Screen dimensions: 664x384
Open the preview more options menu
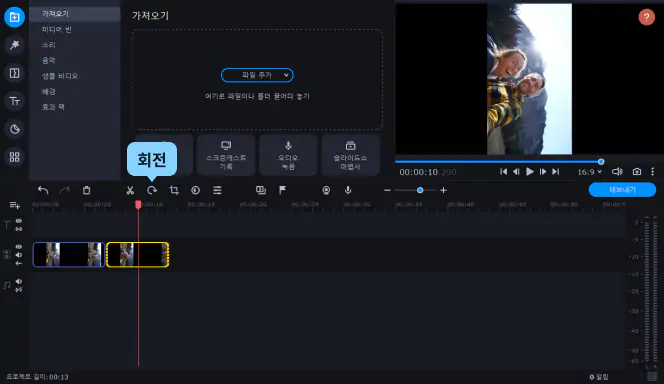pyautogui.click(x=653, y=171)
